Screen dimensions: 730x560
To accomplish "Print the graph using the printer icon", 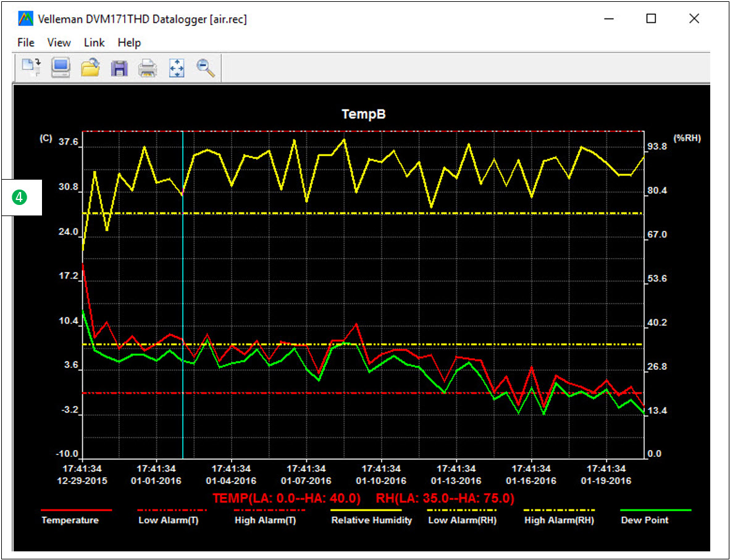I will [148, 68].
